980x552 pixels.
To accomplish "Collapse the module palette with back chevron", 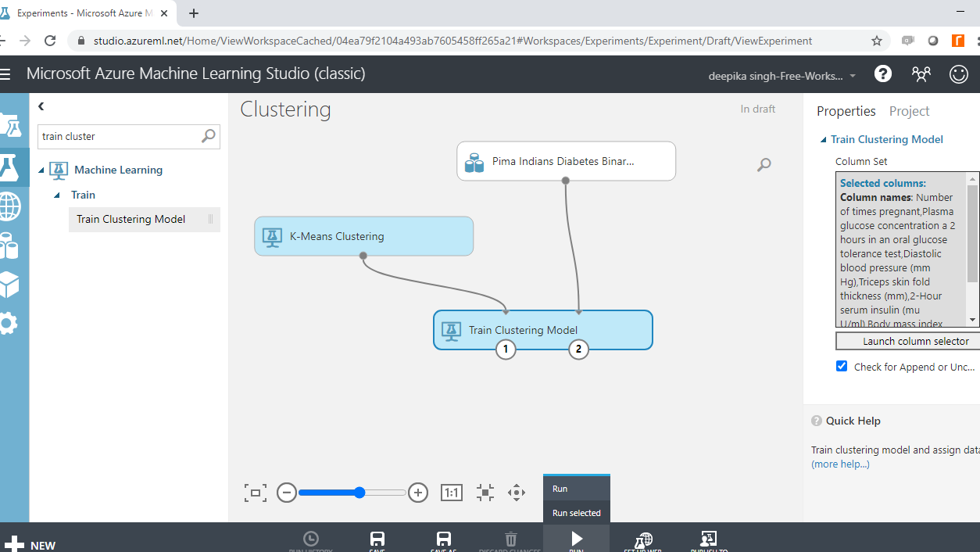I will 41,106.
